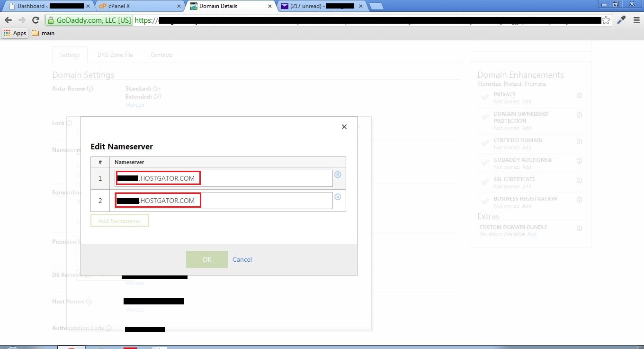The height and width of the screenshot is (349, 644).
Task: Add SSL Certificate enhancement
Action: click(527, 186)
